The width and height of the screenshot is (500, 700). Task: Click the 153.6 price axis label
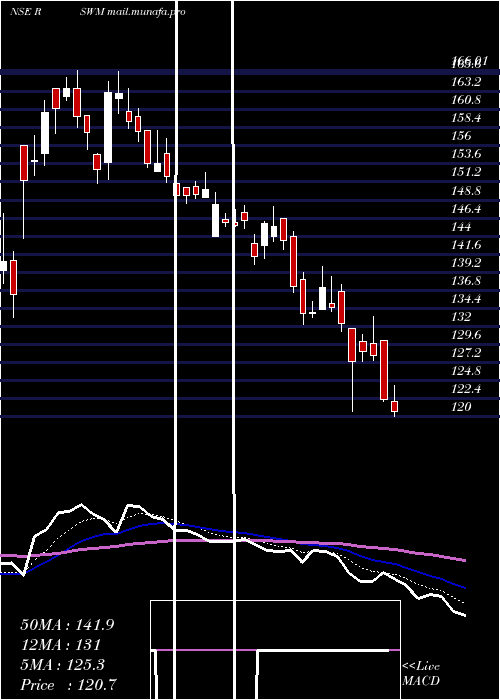click(x=466, y=154)
